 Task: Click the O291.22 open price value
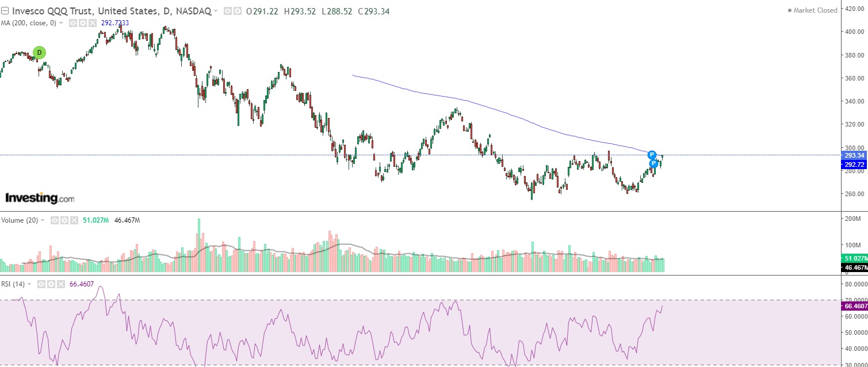[x=262, y=11]
